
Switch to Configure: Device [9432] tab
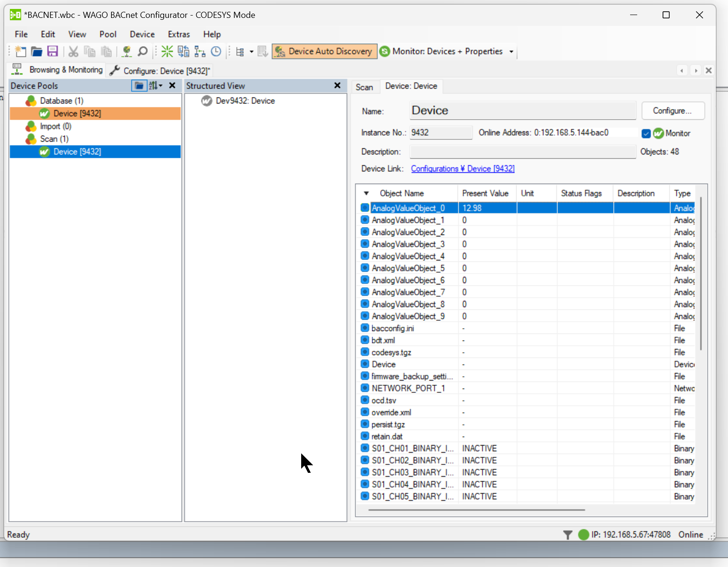point(160,71)
